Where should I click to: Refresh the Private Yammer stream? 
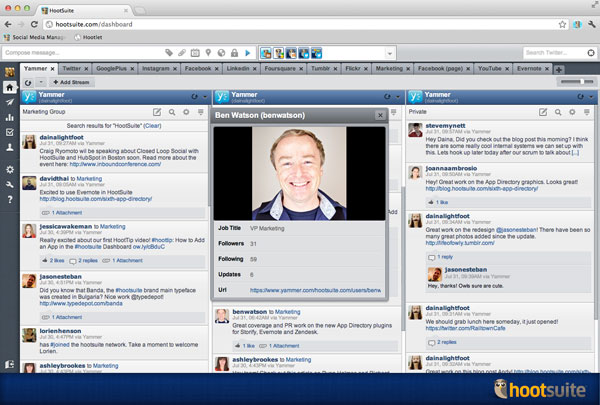tap(580, 97)
